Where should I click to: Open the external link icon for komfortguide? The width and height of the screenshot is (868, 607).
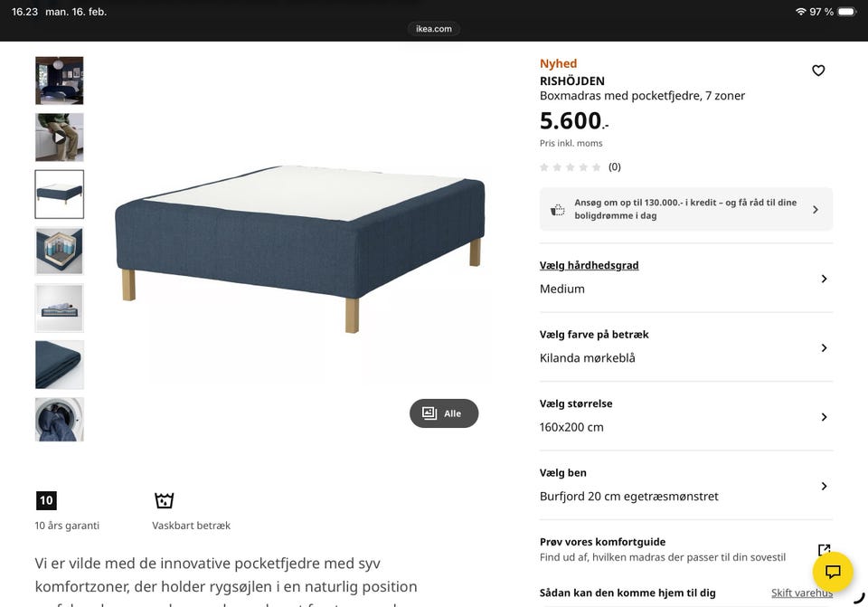[824, 550]
